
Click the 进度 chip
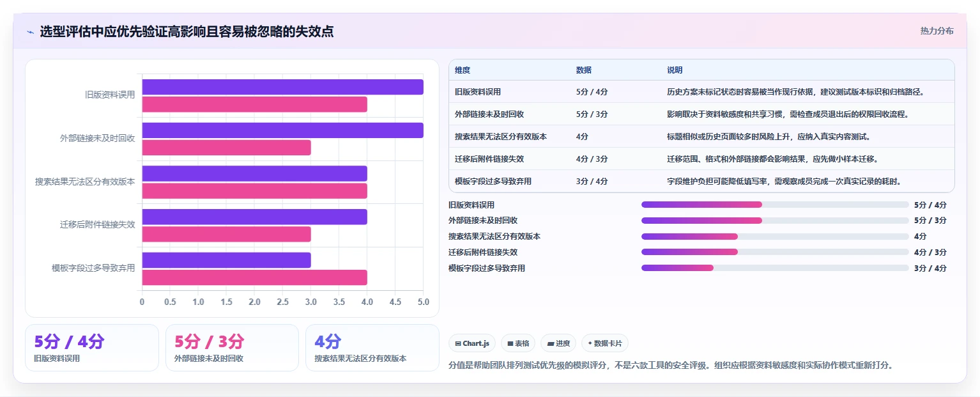(x=558, y=343)
